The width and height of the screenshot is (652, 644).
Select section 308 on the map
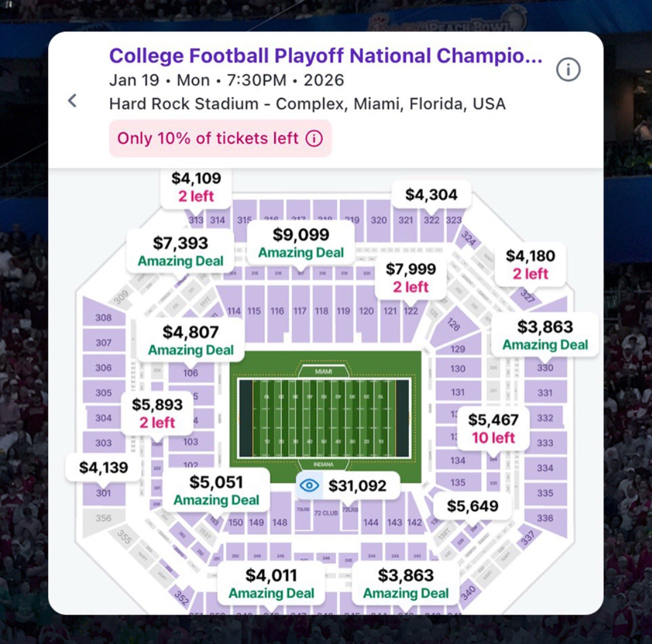[103, 317]
